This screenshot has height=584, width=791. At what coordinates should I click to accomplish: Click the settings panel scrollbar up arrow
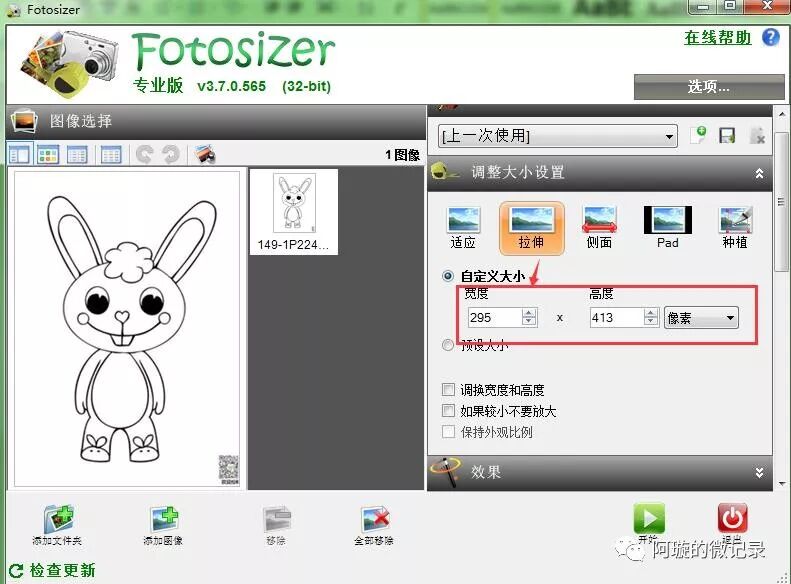point(782,114)
